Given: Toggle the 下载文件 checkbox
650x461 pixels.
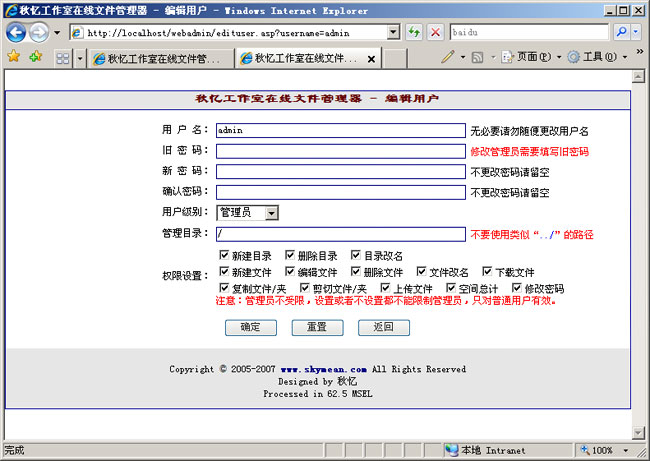Looking at the screenshot, I should click(488, 271).
